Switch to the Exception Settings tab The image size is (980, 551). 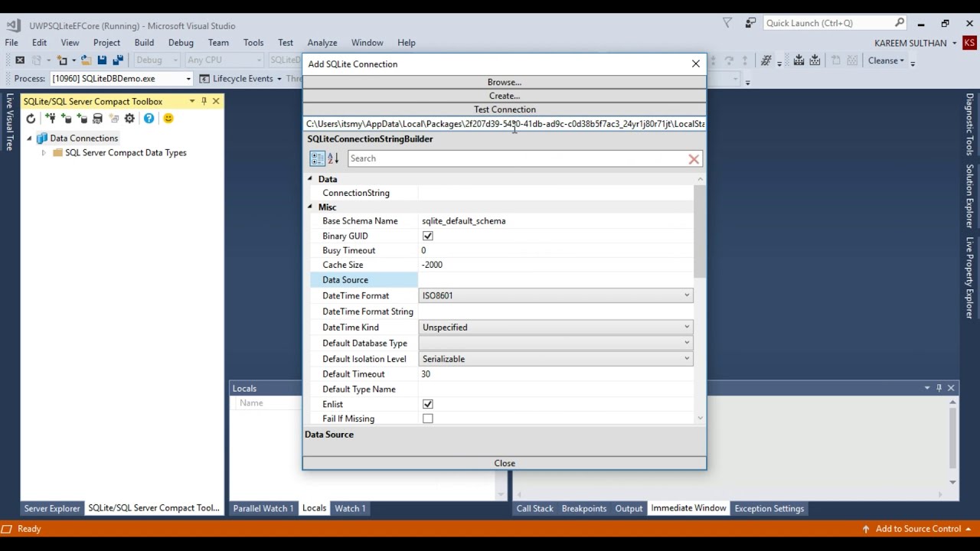(769, 508)
